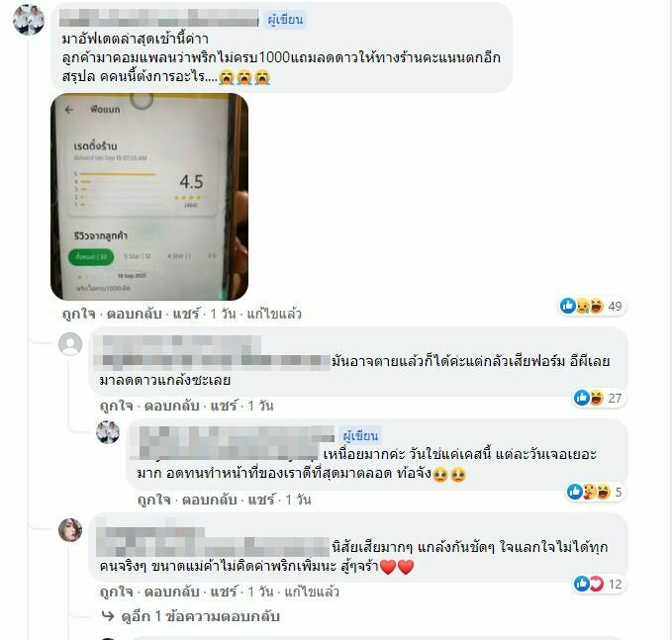
Task: Open the top commenter's profile avatar
Action: point(29,20)
